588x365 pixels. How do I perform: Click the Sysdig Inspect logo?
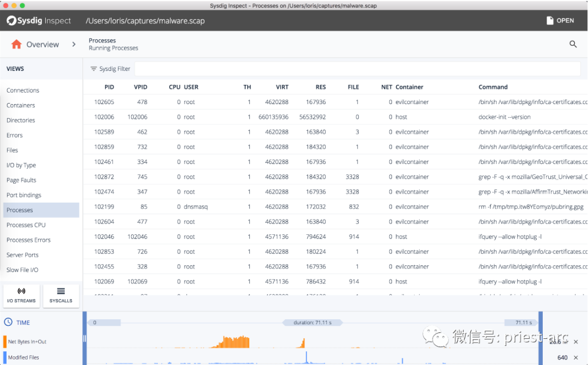click(x=39, y=21)
